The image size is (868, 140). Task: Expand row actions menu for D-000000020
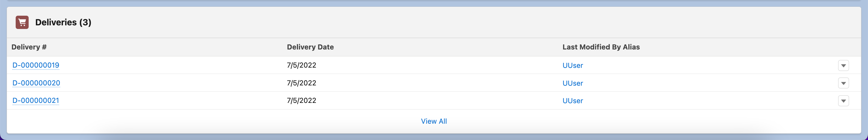[843, 83]
